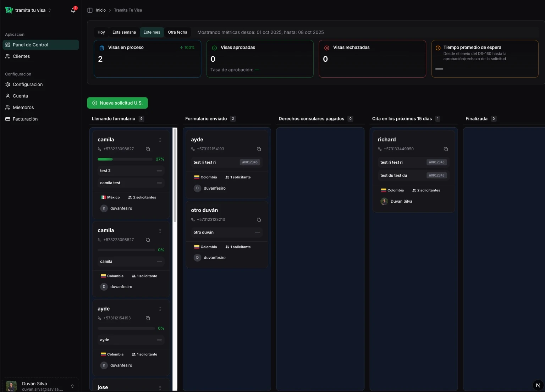Click Inicio breadcrumb link
This screenshot has width=545, height=392.
click(101, 10)
